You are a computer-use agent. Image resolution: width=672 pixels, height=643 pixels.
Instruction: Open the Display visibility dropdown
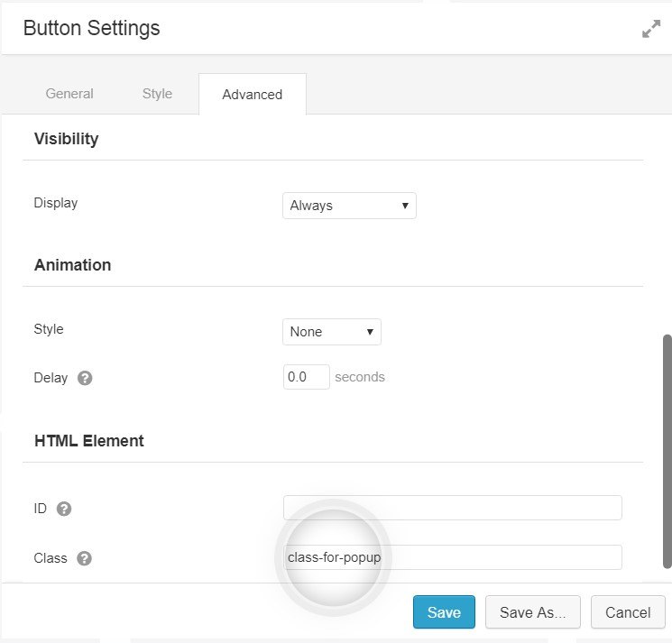click(349, 206)
